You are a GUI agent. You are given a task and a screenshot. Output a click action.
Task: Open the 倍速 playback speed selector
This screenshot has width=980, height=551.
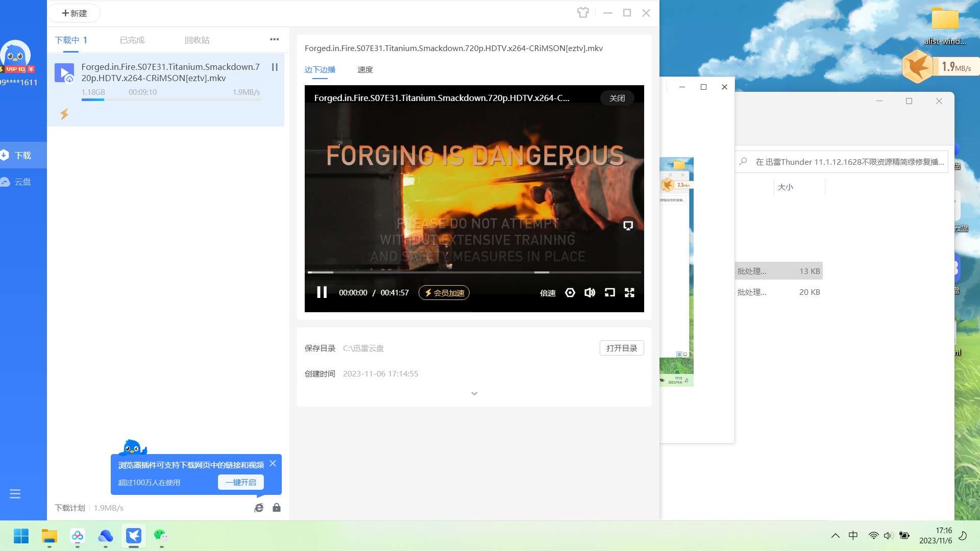coord(547,293)
